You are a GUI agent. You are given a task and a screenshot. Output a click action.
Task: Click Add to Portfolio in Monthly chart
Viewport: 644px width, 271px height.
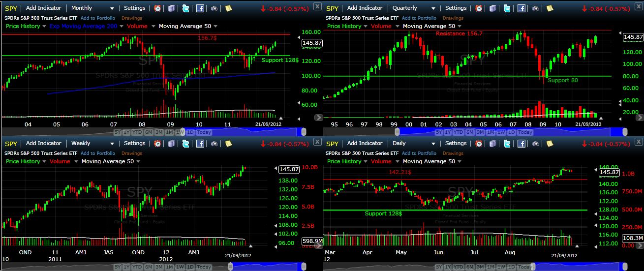click(x=98, y=18)
